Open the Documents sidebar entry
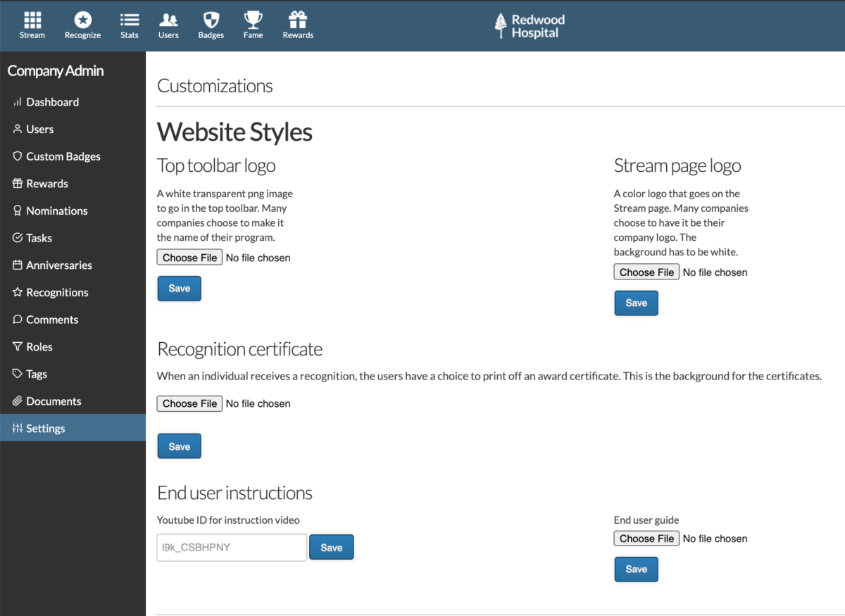This screenshot has width=845, height=616. pyautogui.click(x=53, y=401)
